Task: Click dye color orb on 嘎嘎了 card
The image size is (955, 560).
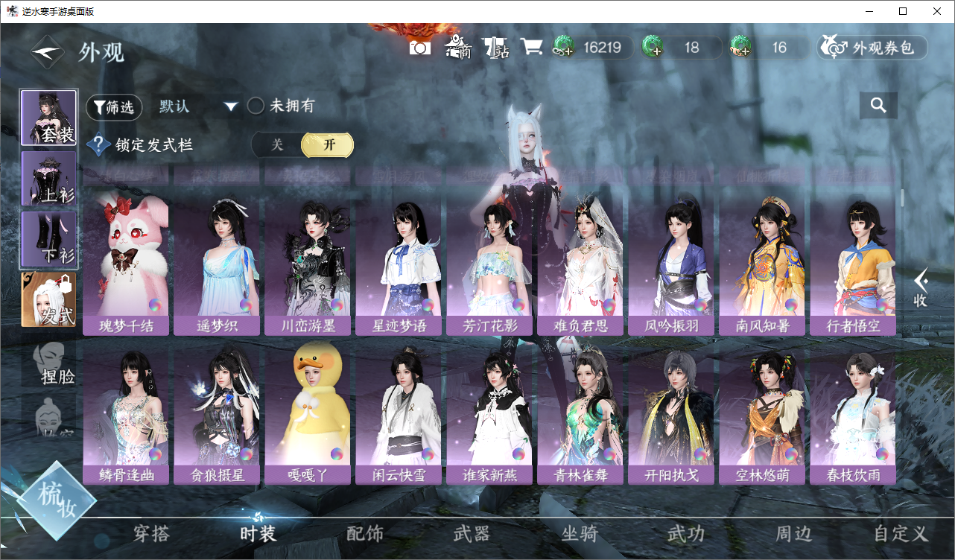Action: [337, 454]
